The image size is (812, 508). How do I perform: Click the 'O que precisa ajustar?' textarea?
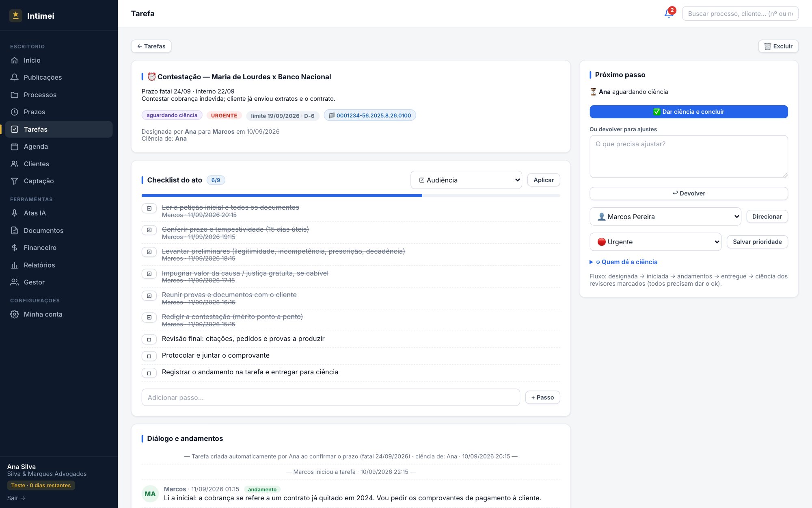coord(689,156)
